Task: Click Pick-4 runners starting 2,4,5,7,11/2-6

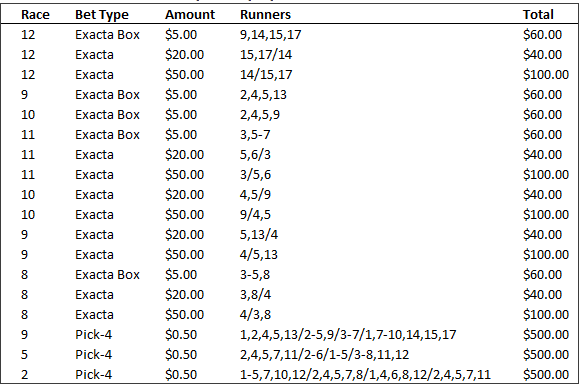Action: (x=325, y=354)
